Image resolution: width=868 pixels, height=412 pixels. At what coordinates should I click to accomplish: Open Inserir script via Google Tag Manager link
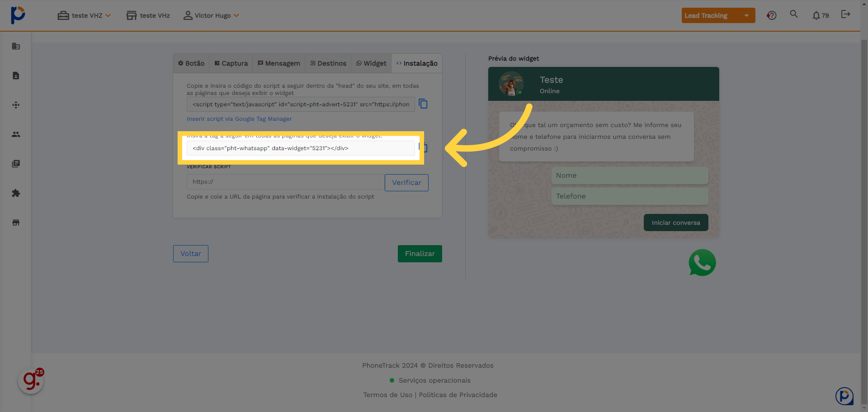(239, 119)
